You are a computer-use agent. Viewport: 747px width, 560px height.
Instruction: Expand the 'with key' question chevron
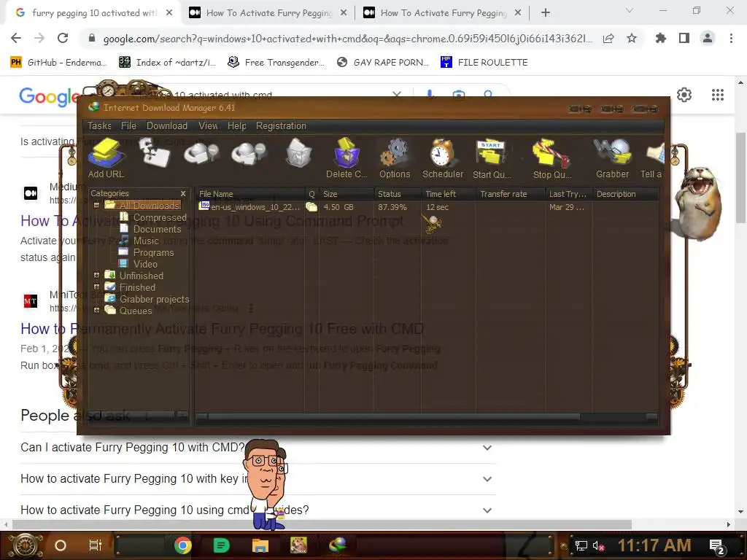pyautogui.click(x=487, y=479)
